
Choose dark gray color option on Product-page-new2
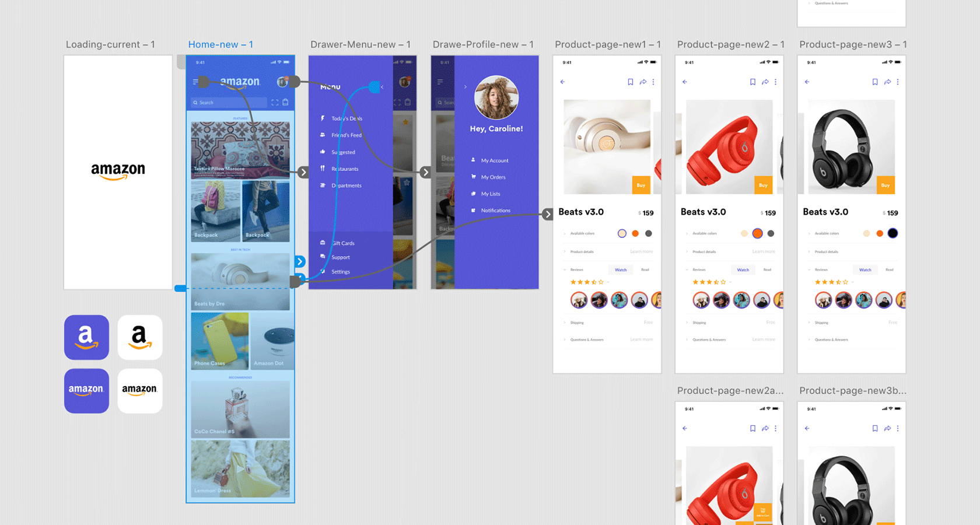tap(771, 233)
